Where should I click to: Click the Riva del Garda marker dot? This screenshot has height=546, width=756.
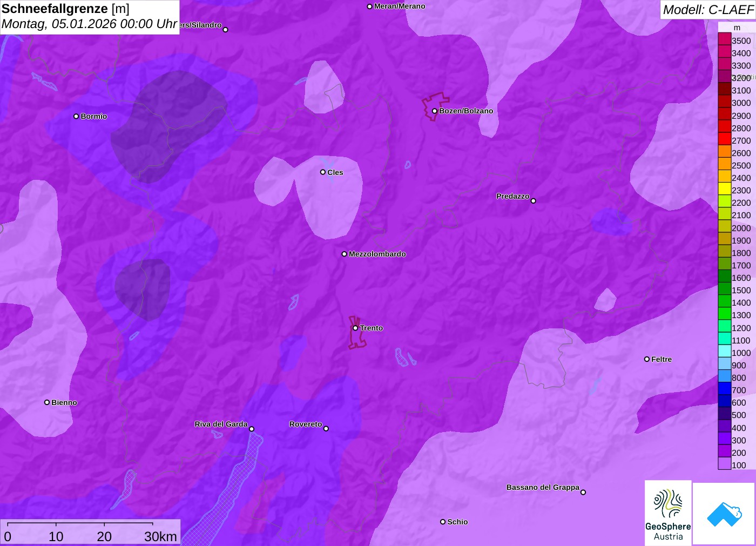coord(252,429)
